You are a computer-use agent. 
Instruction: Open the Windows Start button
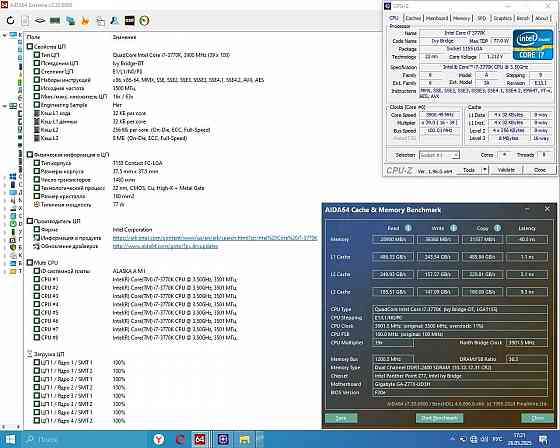pyautogui.click(x=10, y=439)
